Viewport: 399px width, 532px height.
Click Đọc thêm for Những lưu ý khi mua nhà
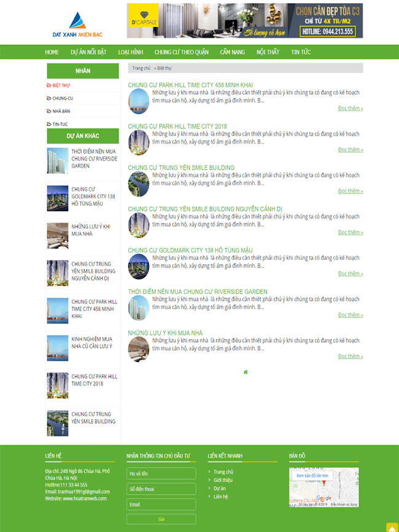tap(351, 357)
